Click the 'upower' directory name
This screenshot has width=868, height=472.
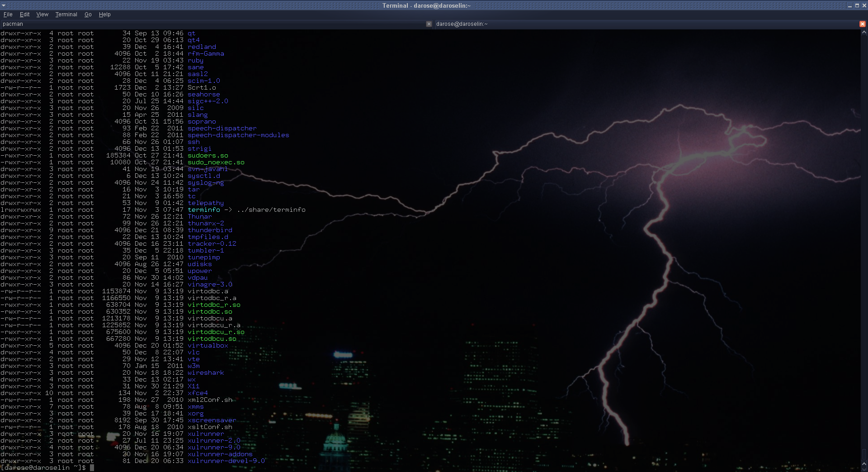coord(200,271)
